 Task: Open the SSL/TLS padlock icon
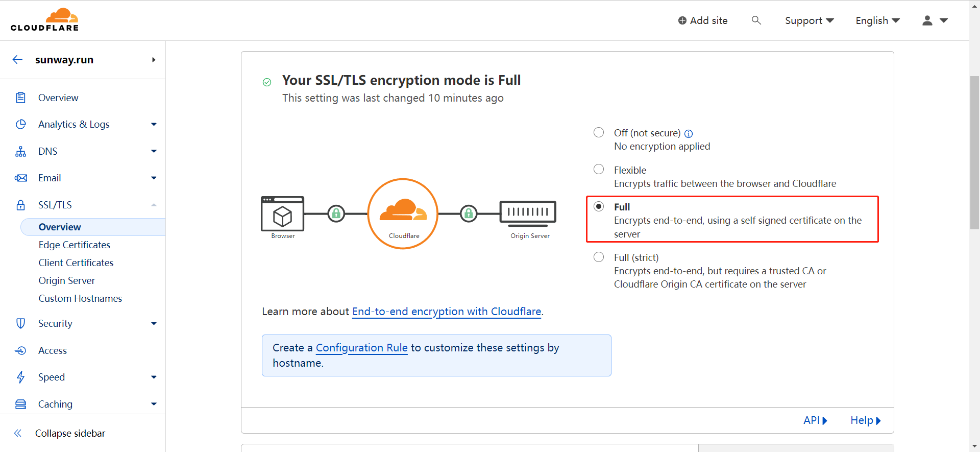[x=20, y=205]
